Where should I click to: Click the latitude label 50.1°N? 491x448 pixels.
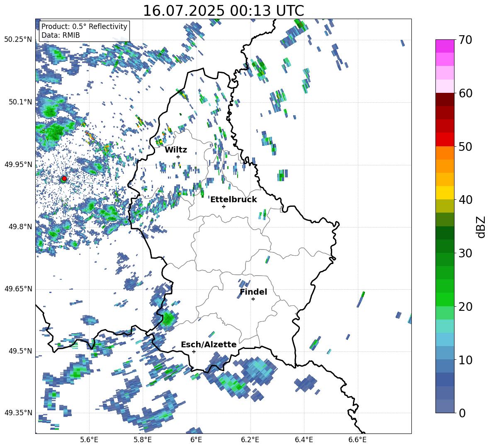(x=20, y=102)
